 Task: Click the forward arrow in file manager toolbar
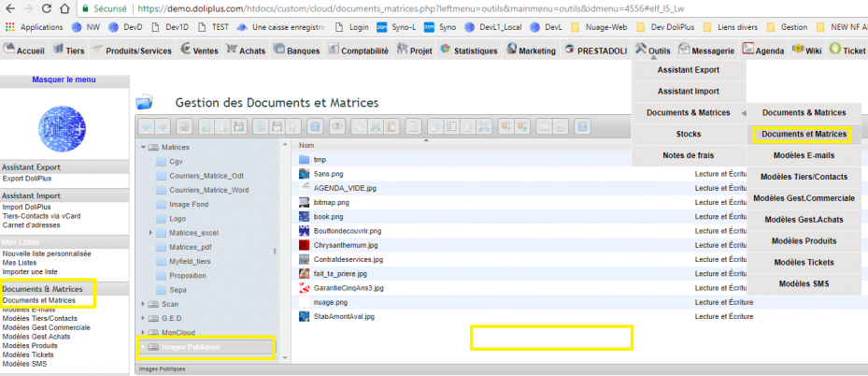(x=163, y=127)
